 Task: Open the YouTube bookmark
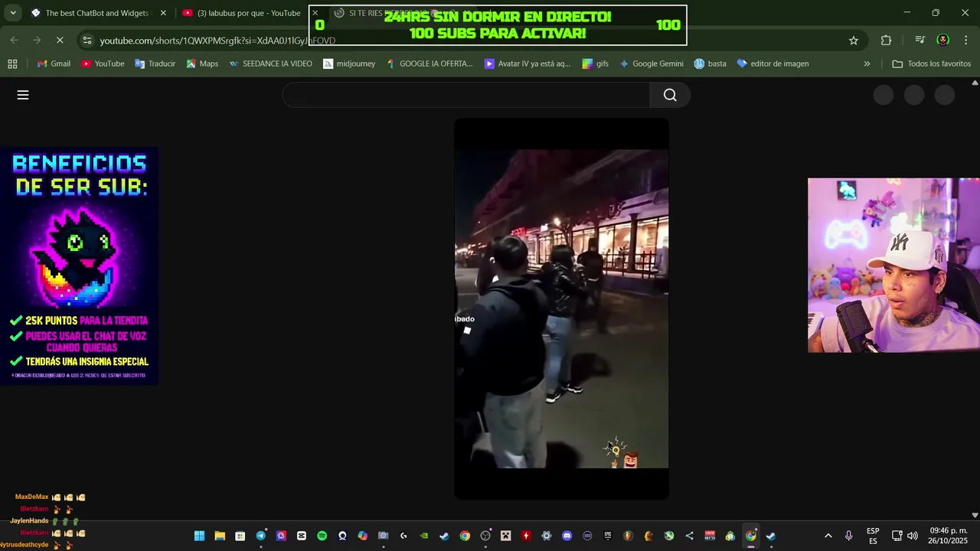click(x=103, y=64)
